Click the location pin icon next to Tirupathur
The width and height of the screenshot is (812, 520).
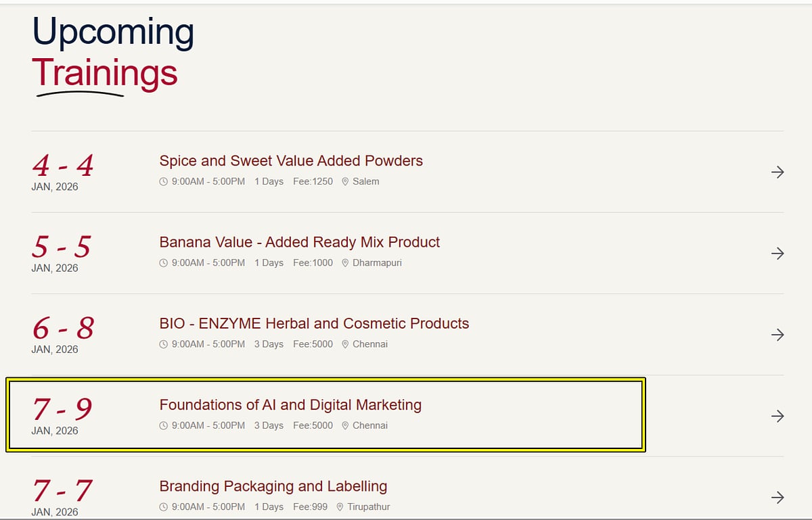click(339, 506)
